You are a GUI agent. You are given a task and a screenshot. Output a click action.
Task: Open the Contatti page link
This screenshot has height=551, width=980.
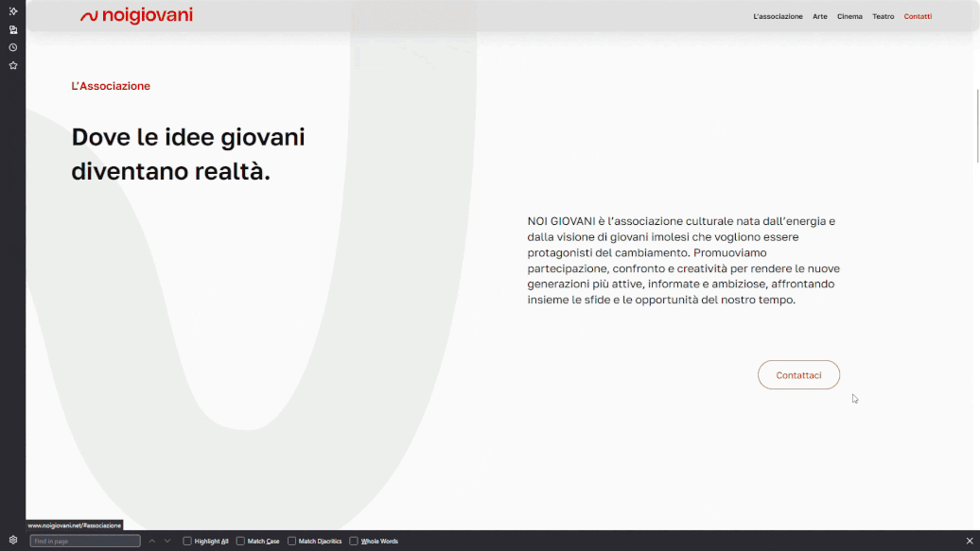pos(918,16)
